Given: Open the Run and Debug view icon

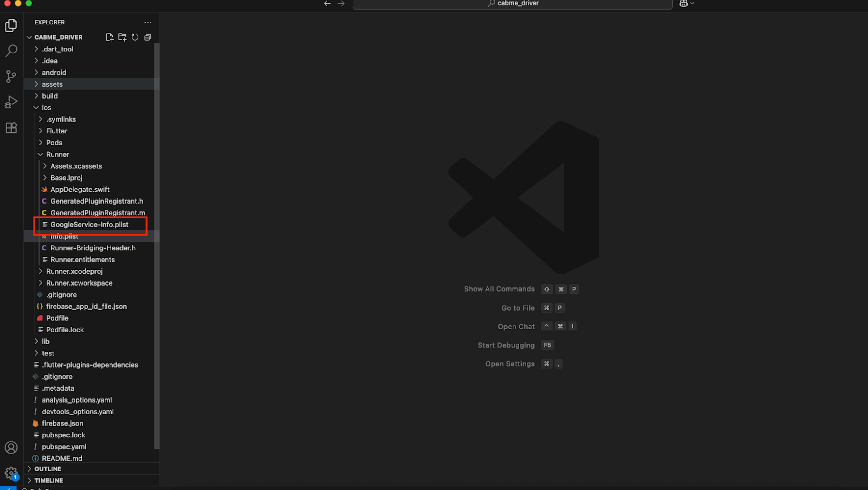Looking at the screenshot, I should pyautogui.click(x=11, y=102).
